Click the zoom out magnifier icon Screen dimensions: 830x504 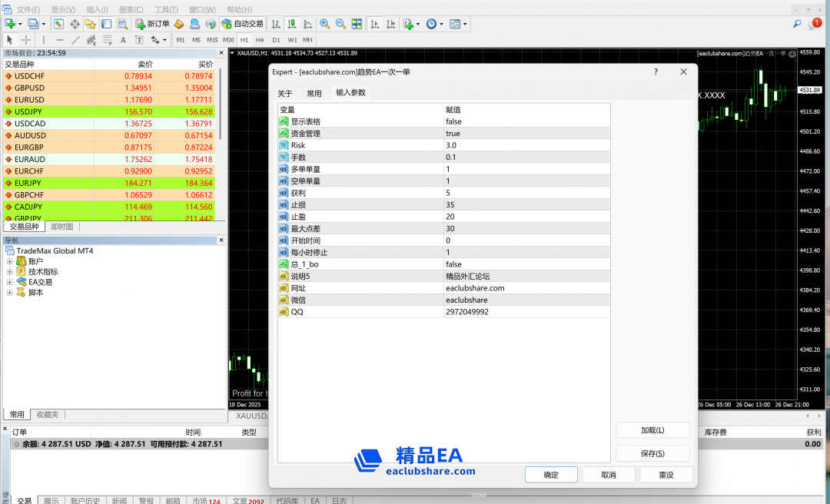(x=340, y=24)
